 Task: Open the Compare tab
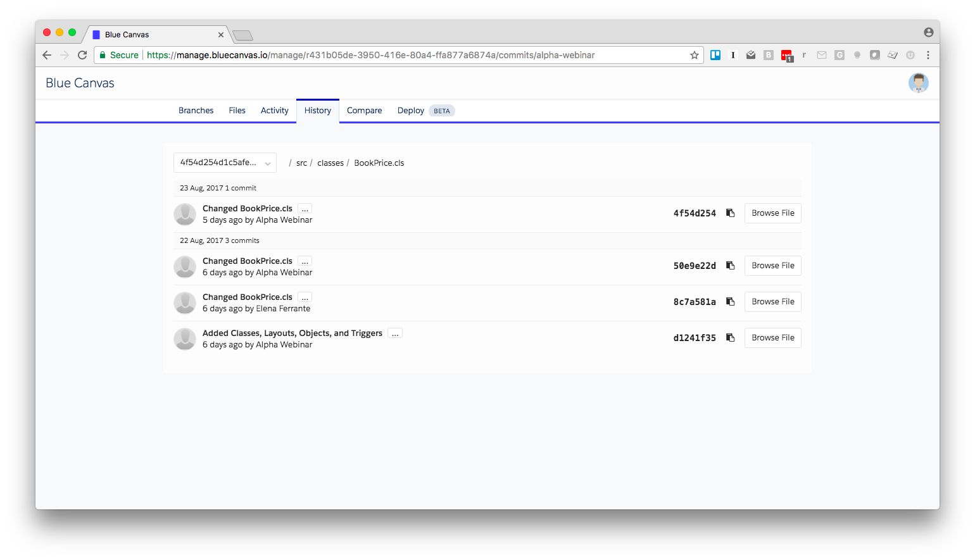365,111
